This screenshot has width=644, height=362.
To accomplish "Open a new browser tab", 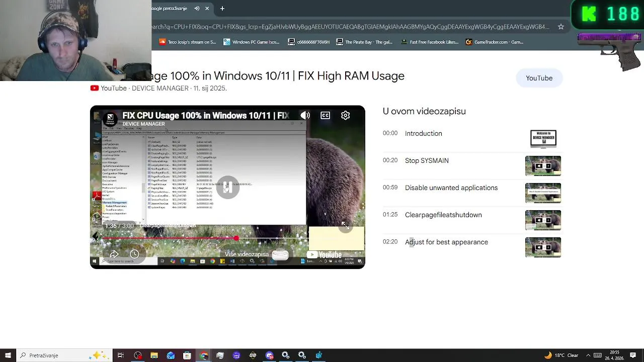I will click(x=222, y=9).
